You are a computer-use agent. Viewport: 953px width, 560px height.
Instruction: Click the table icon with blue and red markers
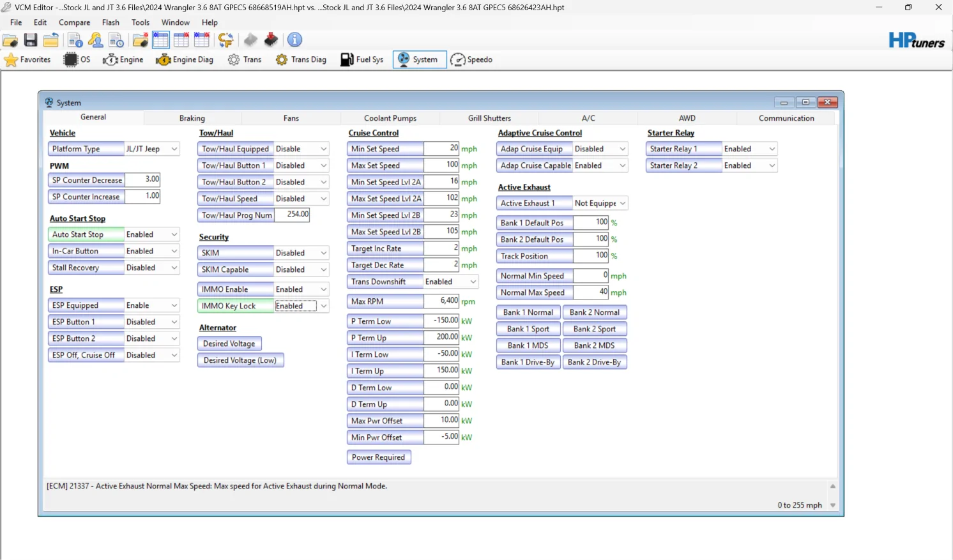coord(202,40)
